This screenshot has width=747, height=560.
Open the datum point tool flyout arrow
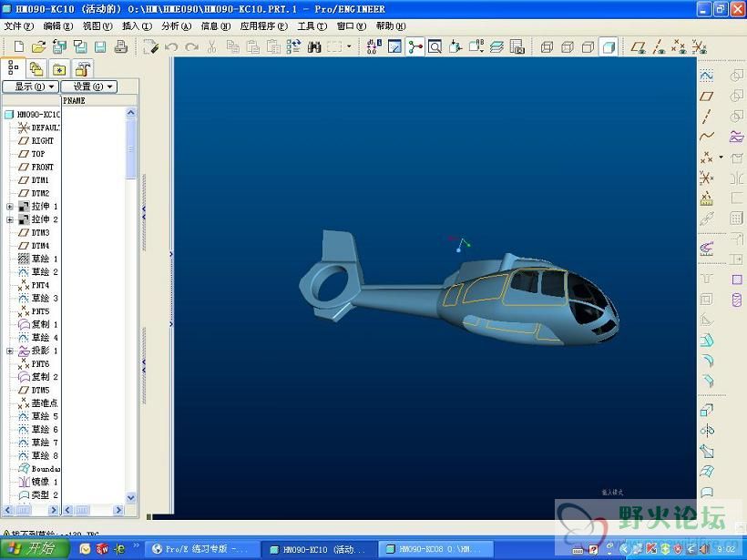coord(721,158)
